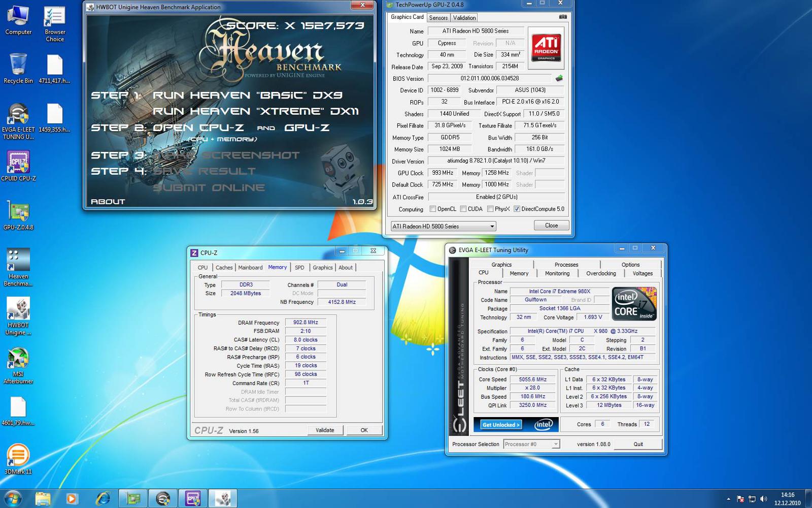Open Graphics tab in CPU-Z

323,268
